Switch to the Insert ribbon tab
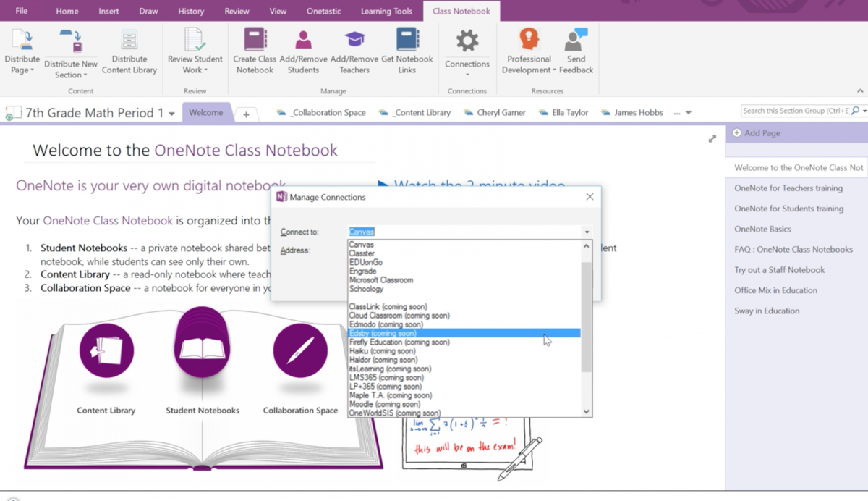868x501 pixels. click(109, 11)
